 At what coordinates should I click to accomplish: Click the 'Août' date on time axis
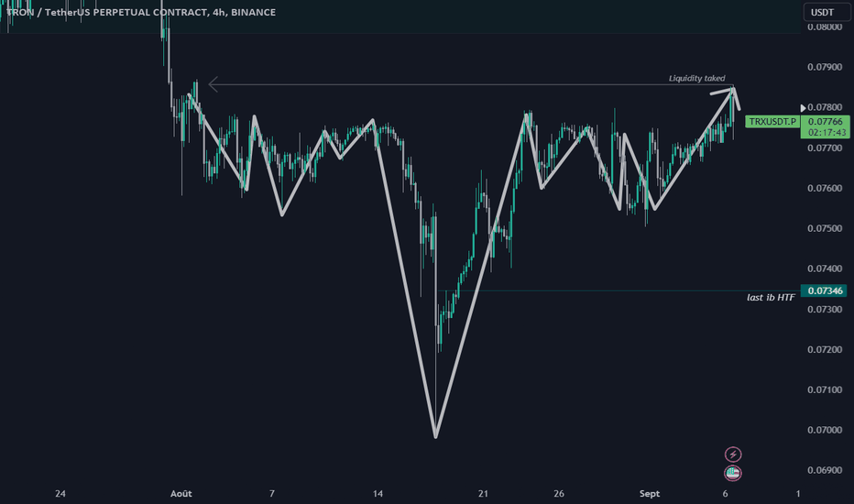tap(181, 494)
